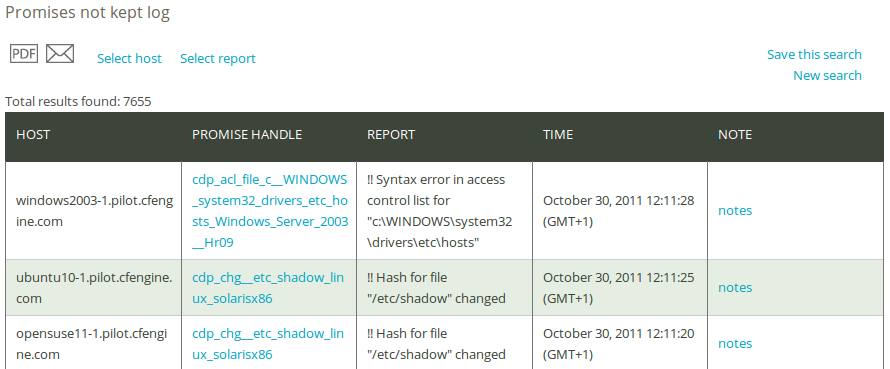Open the promise handle link for ubuntu10-1
Image resolution: width=890 pixels, height=369 pixels.
pyautogui.click(x=268, y=288)
